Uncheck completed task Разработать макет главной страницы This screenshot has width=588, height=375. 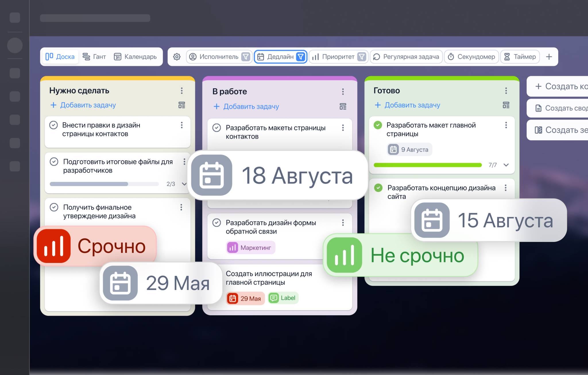(378, 125)
